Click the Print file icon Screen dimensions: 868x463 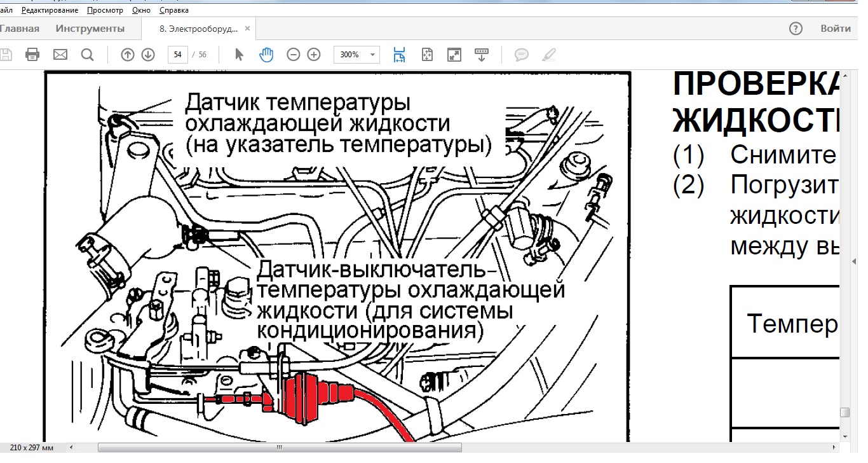(32, 55)
